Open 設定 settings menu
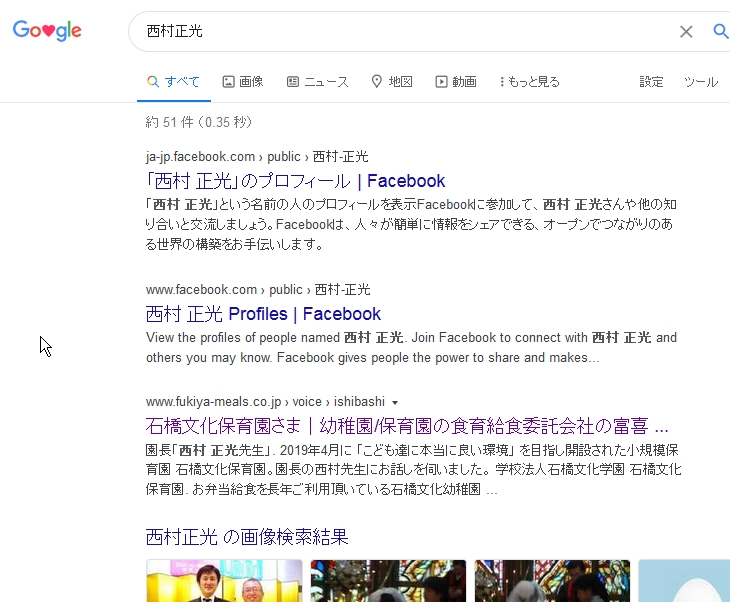Image resolution: width=730 pixels, height=602 pixels. (651, 82)
